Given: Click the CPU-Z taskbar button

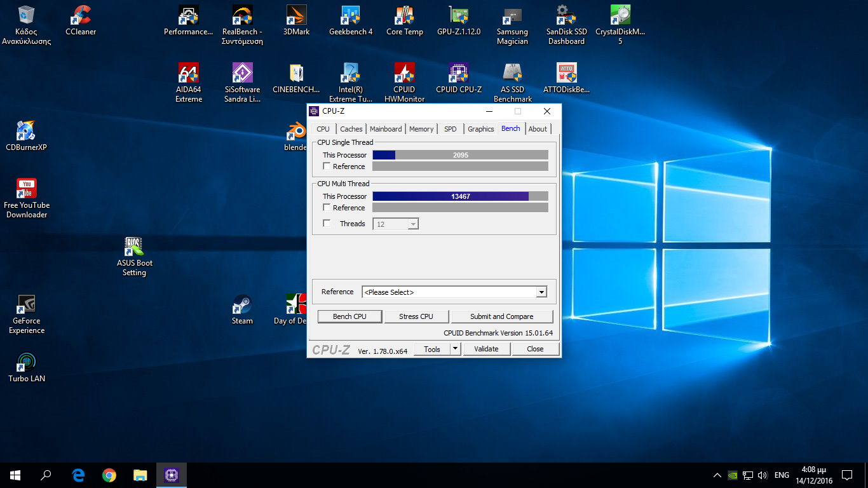Looking at the screenshot, I should pos(172,475).
